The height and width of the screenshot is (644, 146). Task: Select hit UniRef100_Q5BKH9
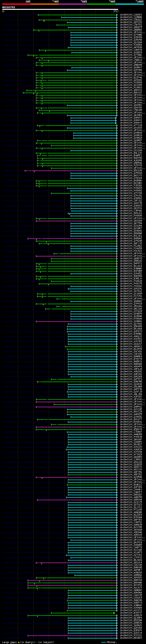point(131,65)
